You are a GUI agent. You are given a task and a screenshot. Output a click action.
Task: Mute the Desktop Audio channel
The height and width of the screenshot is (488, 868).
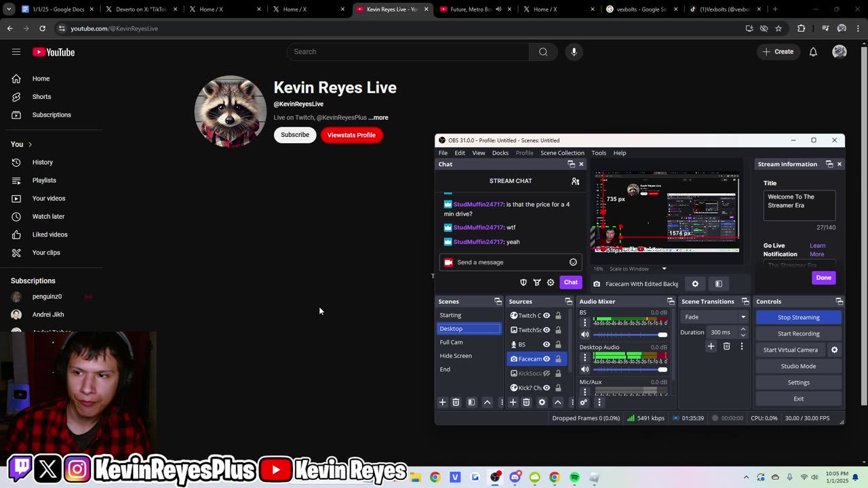[x=585, y=369]
